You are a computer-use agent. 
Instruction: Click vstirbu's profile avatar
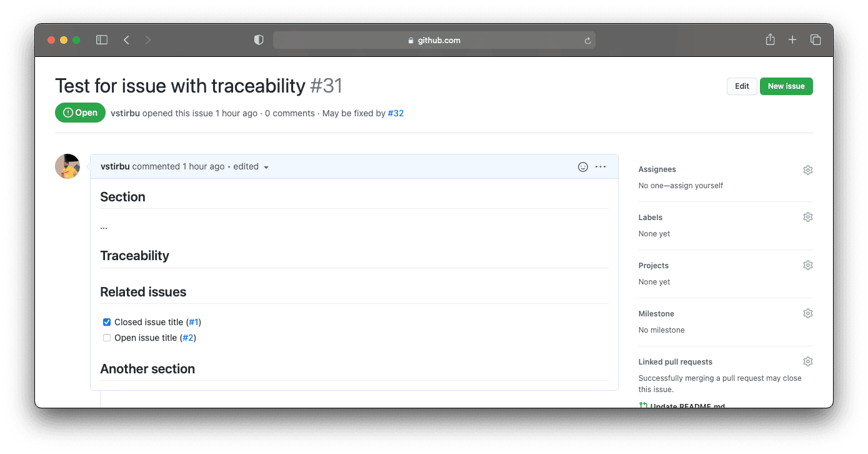coord(67,166)
